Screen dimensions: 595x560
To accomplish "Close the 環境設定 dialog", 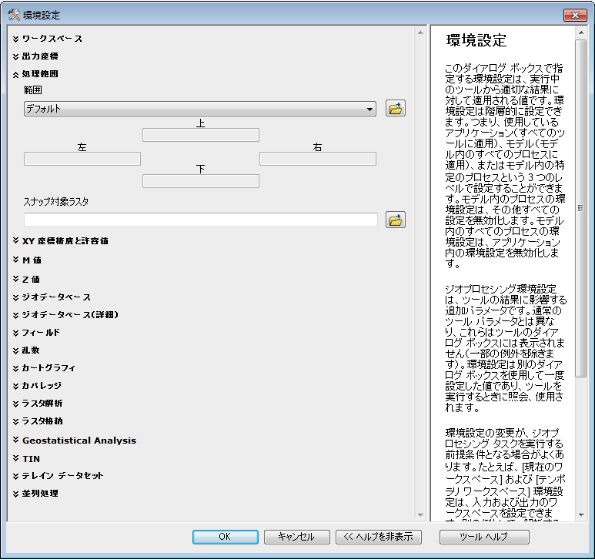I will click(x=575, y=15).
